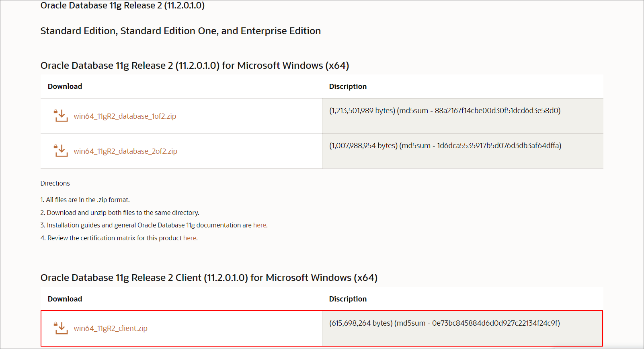Click the 'Oracle Database 11g Release 2 Client' heading
Image resolution: width=644 pixels, height=349 pixels.
click(x=209, y=278)
